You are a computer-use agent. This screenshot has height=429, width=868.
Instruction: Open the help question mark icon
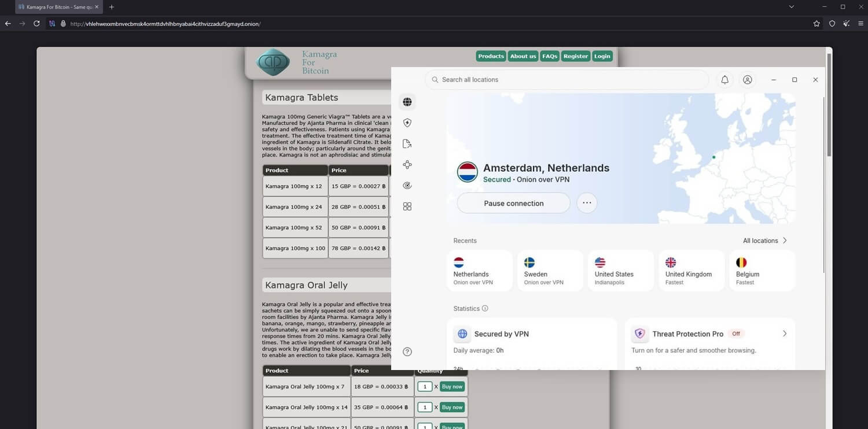pyautogui.click(x=407, y=352)
